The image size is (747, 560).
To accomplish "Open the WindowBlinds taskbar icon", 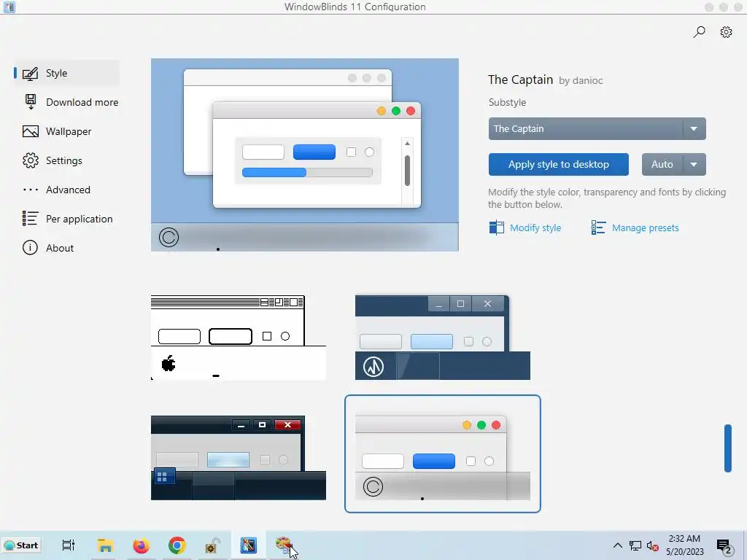I will [248, 545].
